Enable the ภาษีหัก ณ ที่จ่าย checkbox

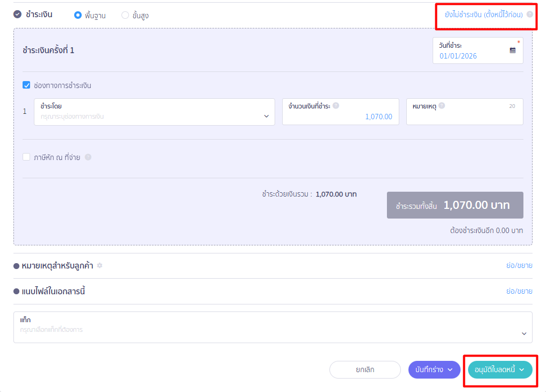(26, 157)
